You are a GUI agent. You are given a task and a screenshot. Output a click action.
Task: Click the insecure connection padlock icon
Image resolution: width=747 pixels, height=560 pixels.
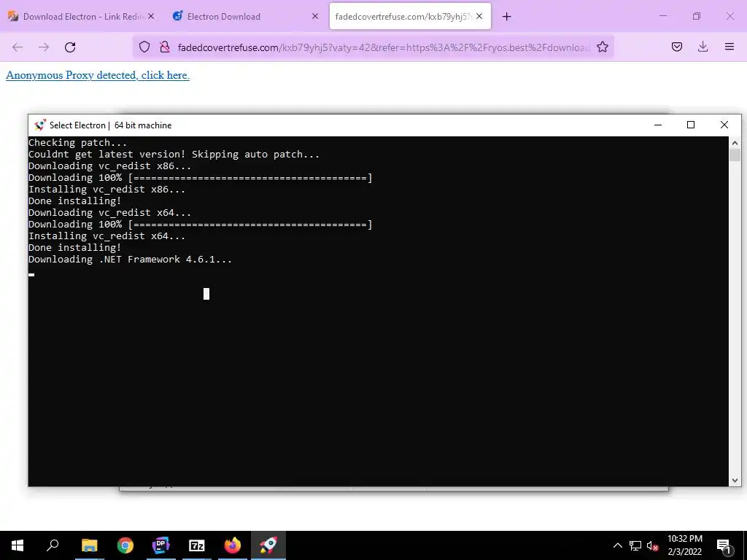(x=165, y=47)
